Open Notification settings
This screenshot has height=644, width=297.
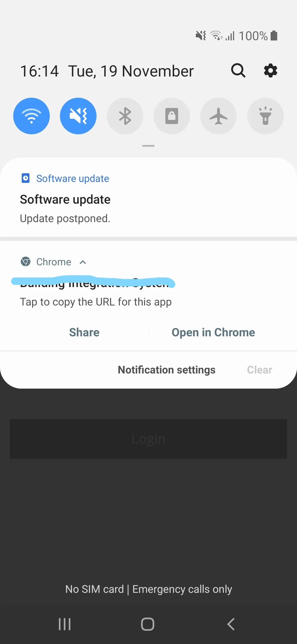[x=167, y=370]
